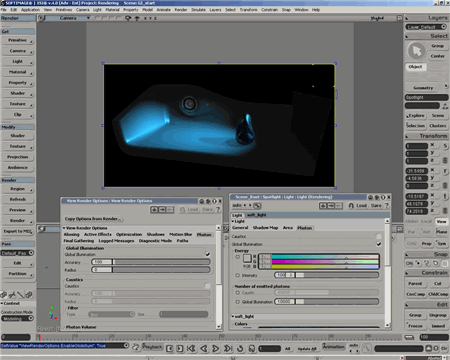Click the Global Illumination photons value field 10000

pos(284,301)
